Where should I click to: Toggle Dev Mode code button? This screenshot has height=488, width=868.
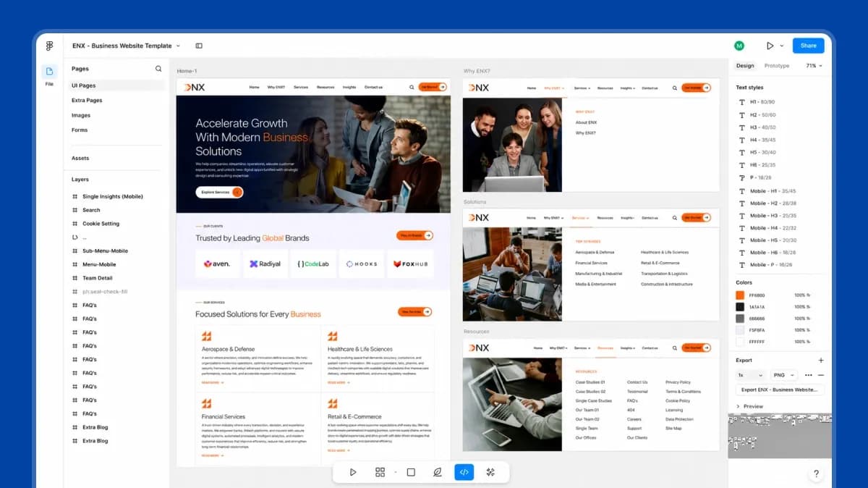pos(464,472)
